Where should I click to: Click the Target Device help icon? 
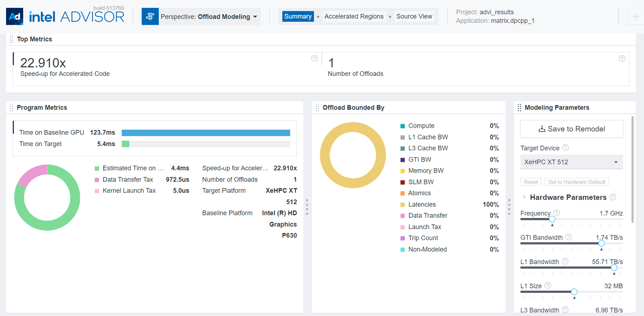click(x=566, y=148)
